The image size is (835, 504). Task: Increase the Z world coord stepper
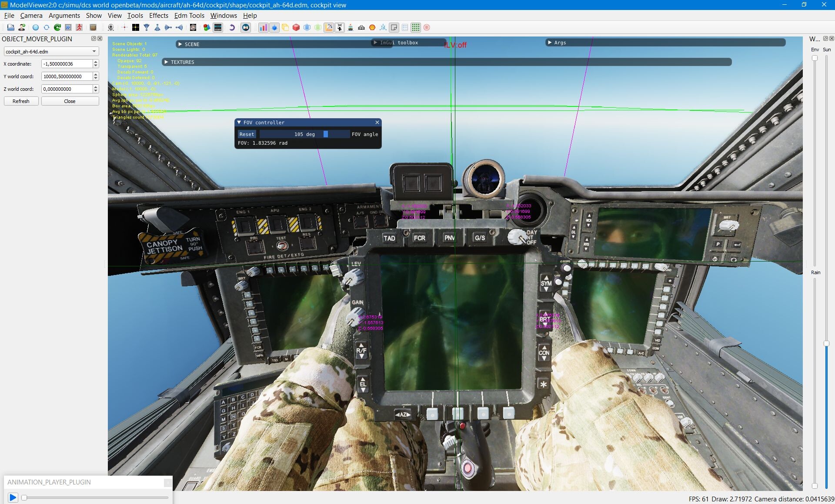[96, 87]
